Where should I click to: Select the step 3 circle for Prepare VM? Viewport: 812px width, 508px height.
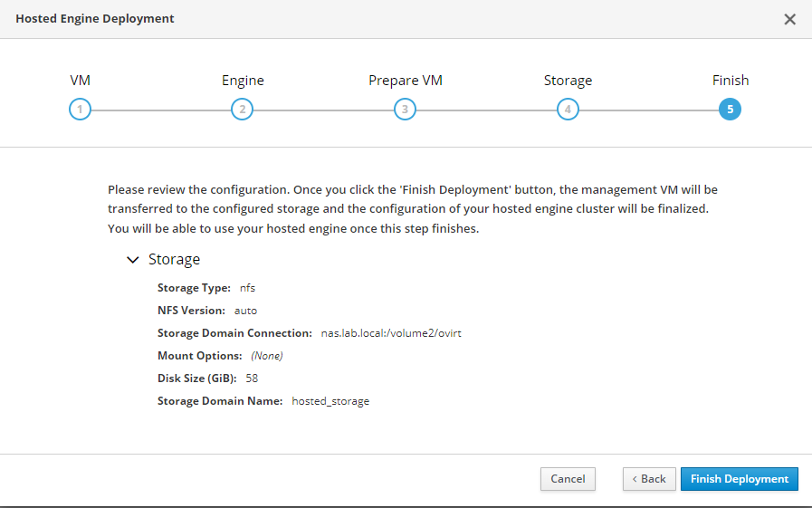tap(405, 110)
